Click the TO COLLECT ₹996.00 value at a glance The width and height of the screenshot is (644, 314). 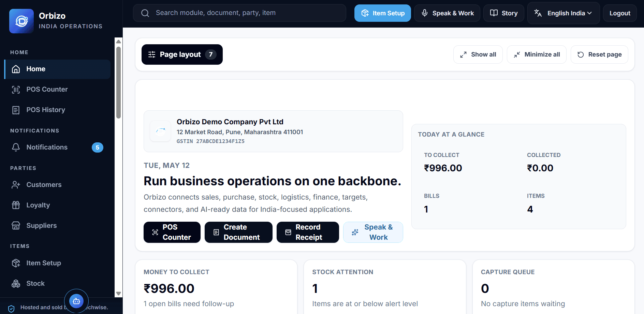(443, 168)
